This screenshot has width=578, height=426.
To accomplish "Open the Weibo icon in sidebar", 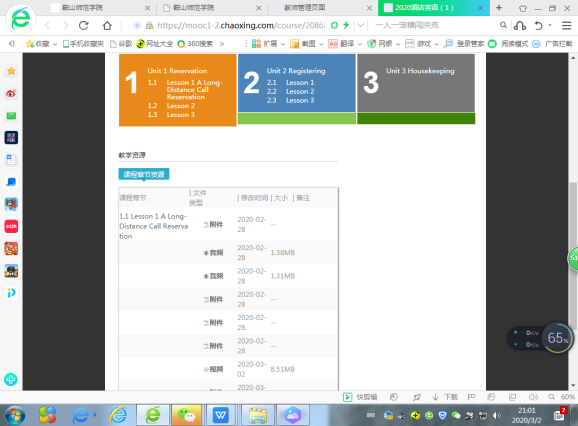I will click(x=11, y=93).
